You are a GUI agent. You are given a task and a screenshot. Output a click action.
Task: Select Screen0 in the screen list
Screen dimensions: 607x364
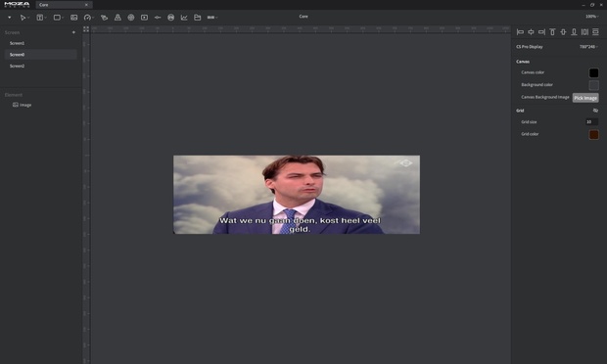(41, 55)
